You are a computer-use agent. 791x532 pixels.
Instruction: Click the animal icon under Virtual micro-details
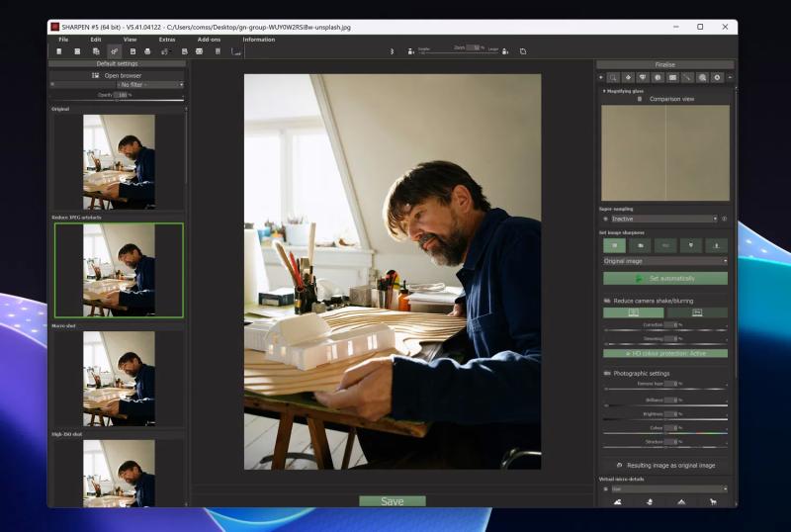tap(712, 501)
